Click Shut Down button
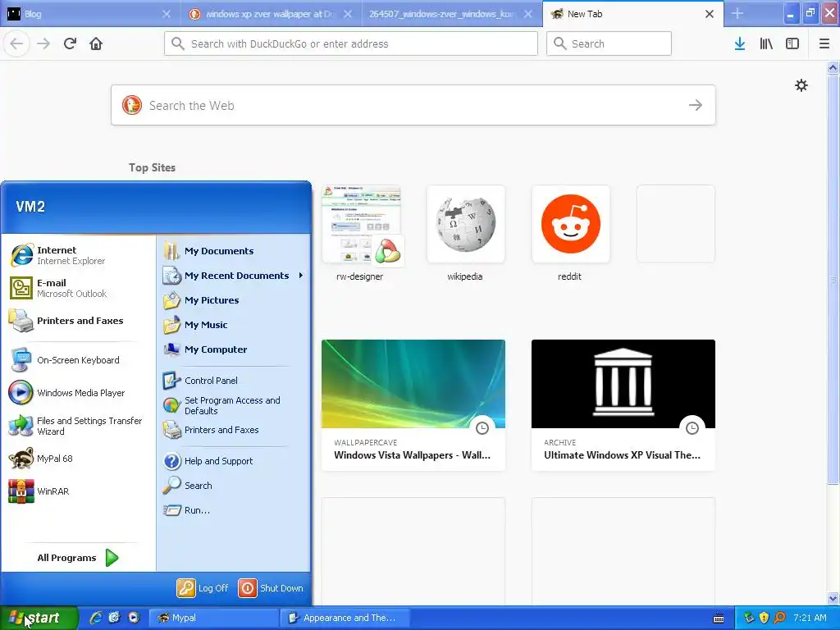 pyautogui.click(x=271, y=587)
